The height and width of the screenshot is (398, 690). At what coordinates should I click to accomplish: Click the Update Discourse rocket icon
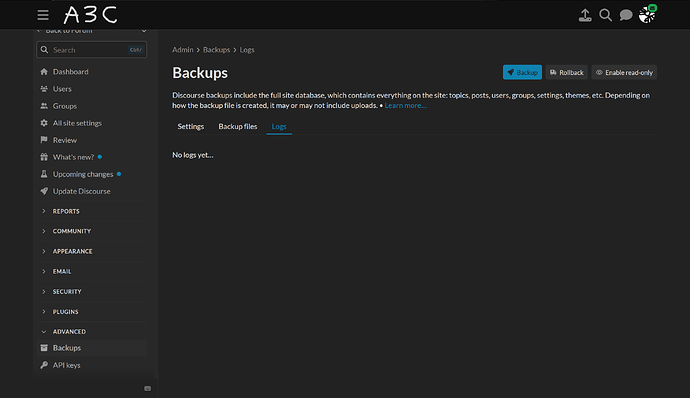(x=44, y=191)
